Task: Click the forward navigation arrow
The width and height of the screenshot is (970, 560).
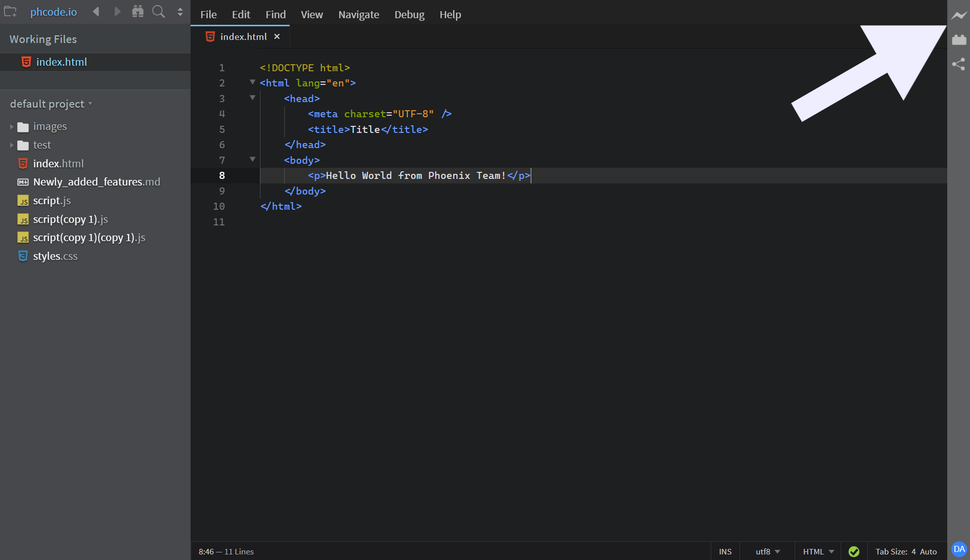Action: tap(117, 12)
